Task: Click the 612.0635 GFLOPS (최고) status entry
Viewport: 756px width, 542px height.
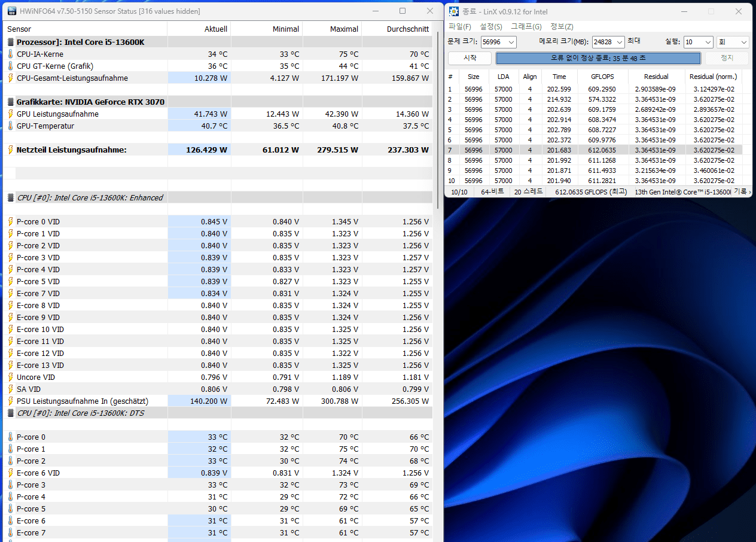Action: (591, 192)
